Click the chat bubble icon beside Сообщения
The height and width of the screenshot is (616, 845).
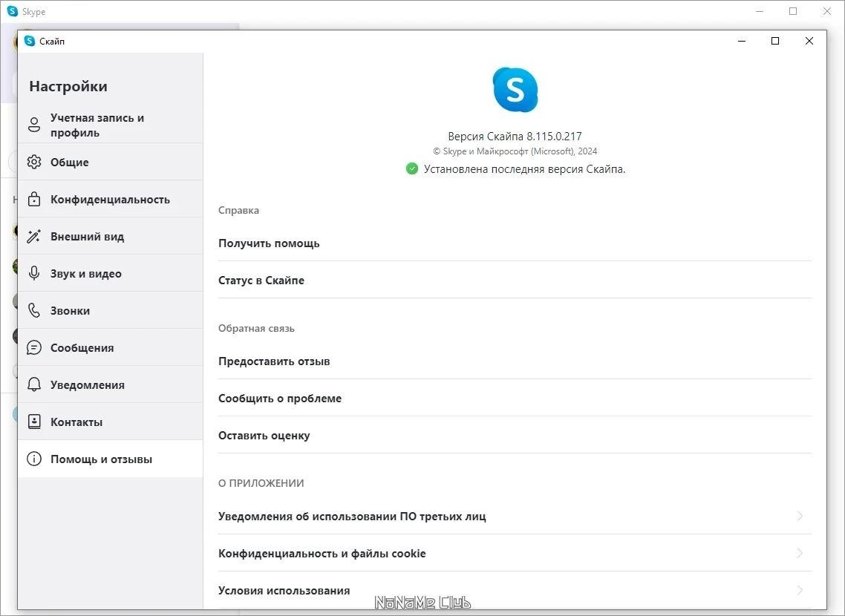34,348
